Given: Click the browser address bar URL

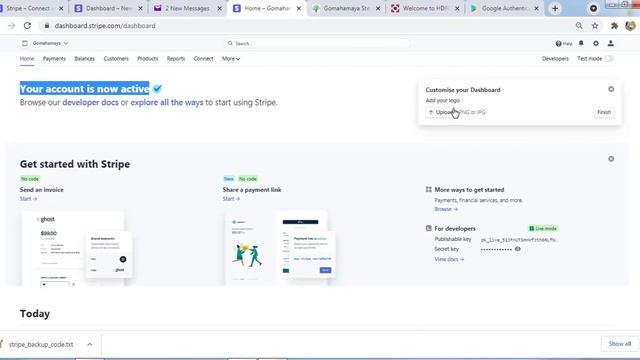Looking at the screenshot, I should [105, 26].
